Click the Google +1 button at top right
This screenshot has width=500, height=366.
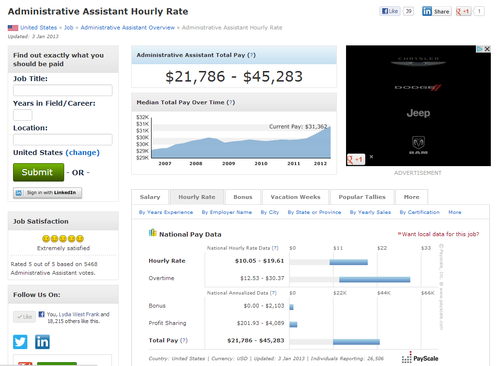[463, 11]
